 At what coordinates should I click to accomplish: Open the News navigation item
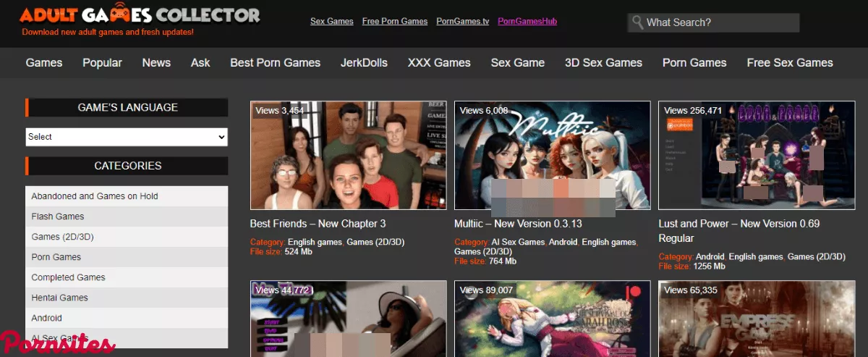pos(156,63)
